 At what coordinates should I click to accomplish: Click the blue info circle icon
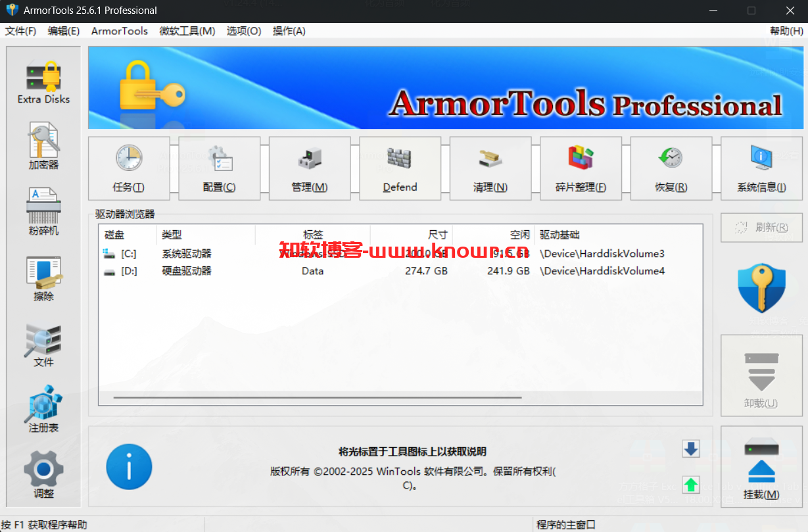tap(129, 467)
